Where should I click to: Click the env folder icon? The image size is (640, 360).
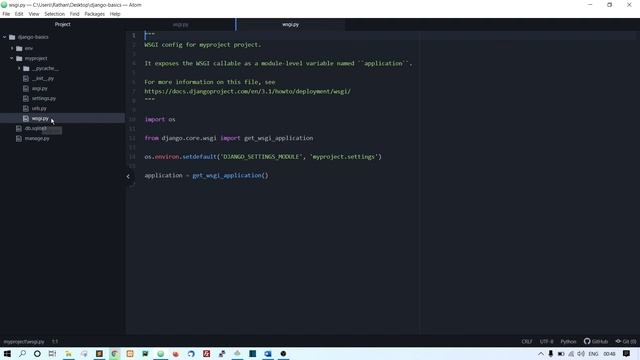[19, 48]
